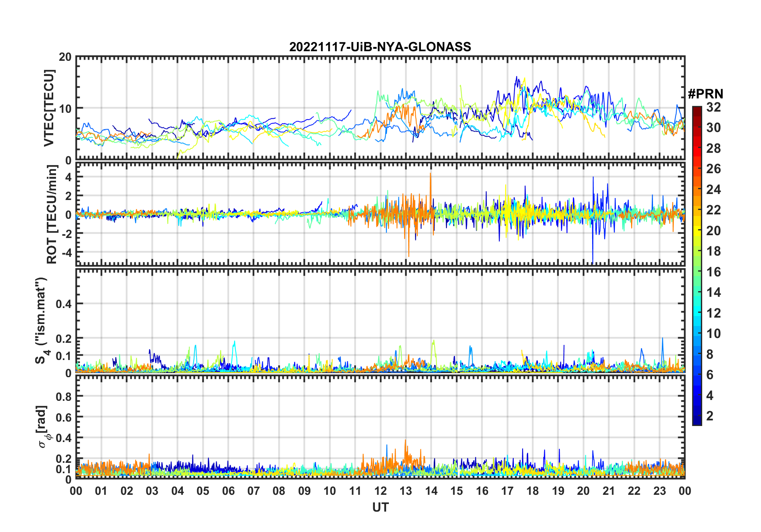761x532 pixels.
Task: Click x-axis tick label 06
Action: [228, 491]
